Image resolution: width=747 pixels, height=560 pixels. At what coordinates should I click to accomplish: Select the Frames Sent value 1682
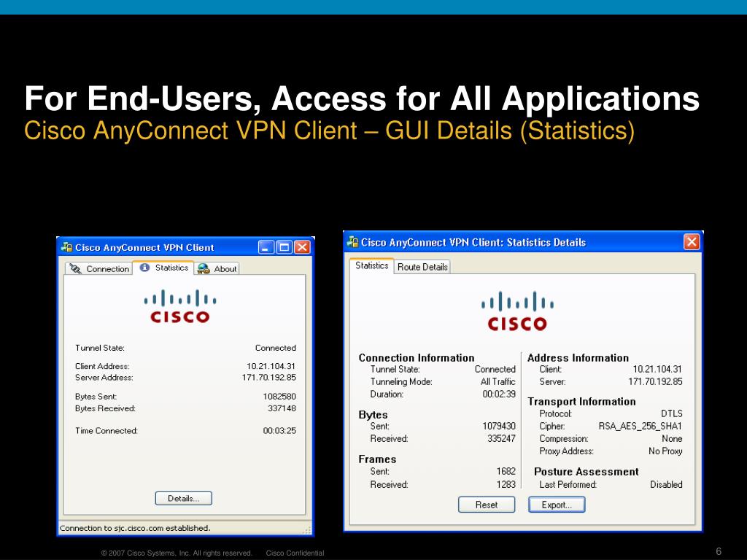point(506,471)
